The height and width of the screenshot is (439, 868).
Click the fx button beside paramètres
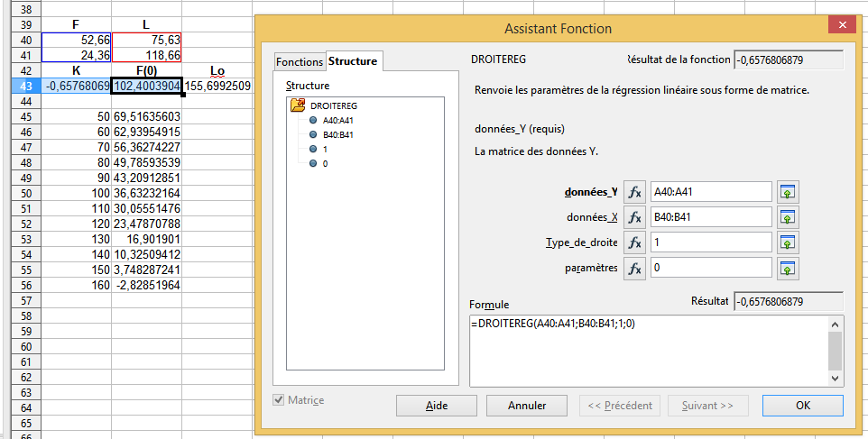click(635, 268)
